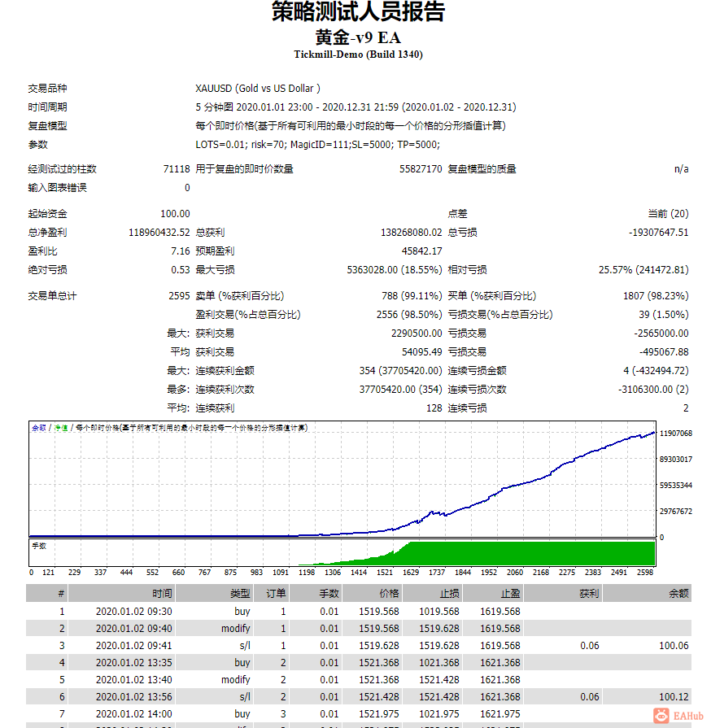
Task: Click x-axis tick label 1629
Action: point(411,573)
